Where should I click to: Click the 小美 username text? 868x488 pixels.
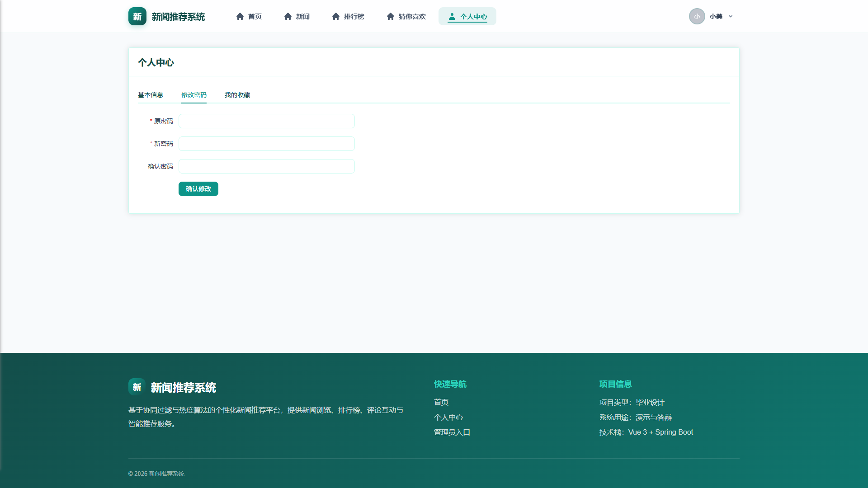click(716, 16)
